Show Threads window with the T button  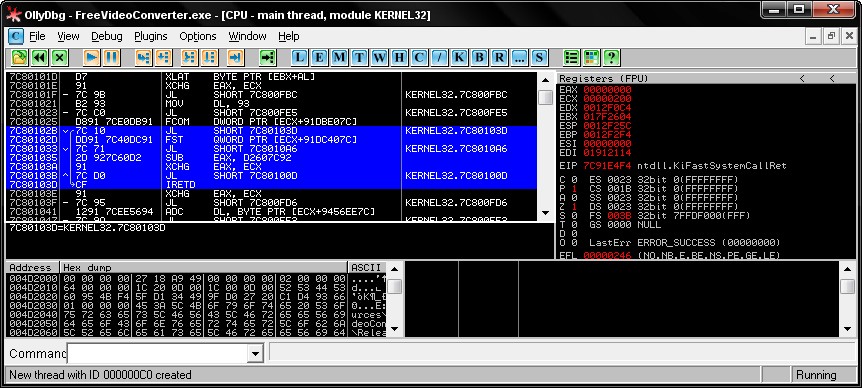click(360, 57)
